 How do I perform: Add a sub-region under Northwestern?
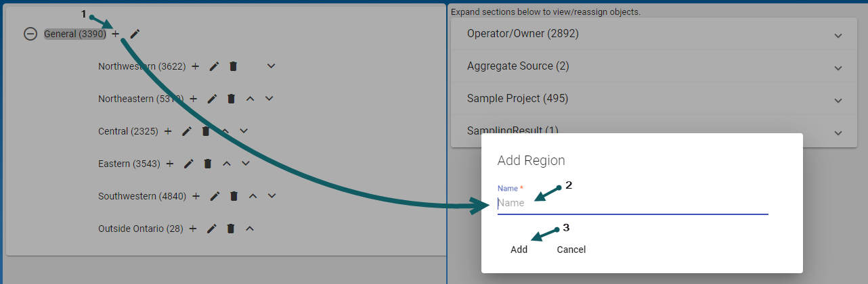pos(196,66)
